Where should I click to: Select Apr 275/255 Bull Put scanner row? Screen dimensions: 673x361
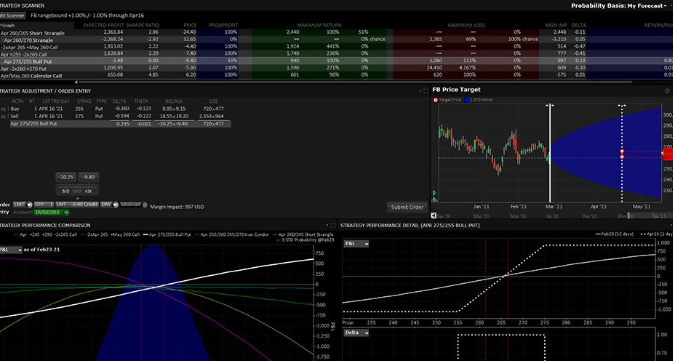pos(336,61)
